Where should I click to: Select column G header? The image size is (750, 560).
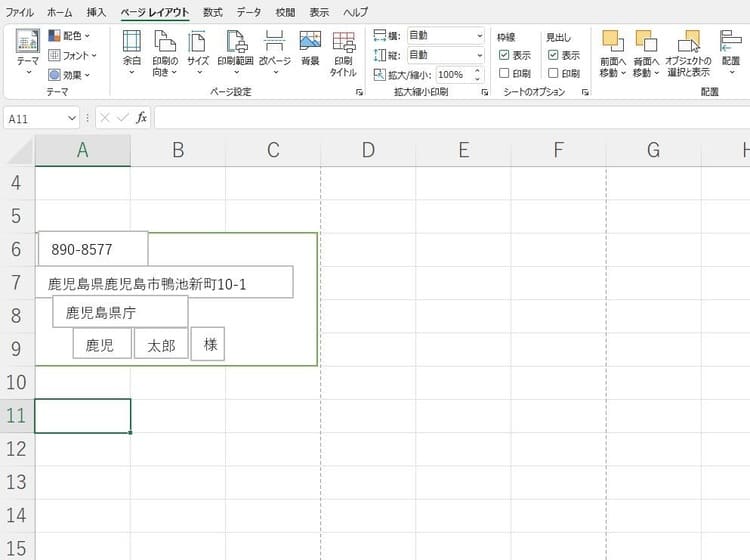(653, 150)
